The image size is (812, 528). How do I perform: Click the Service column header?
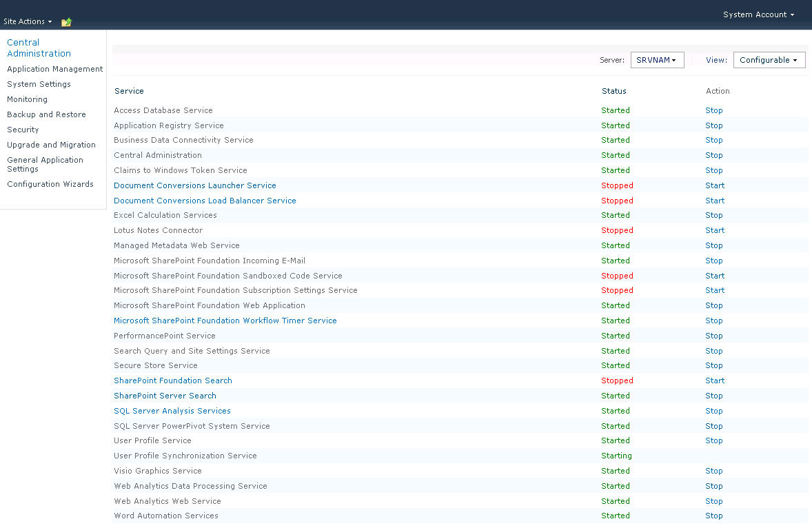coord(129,91)
